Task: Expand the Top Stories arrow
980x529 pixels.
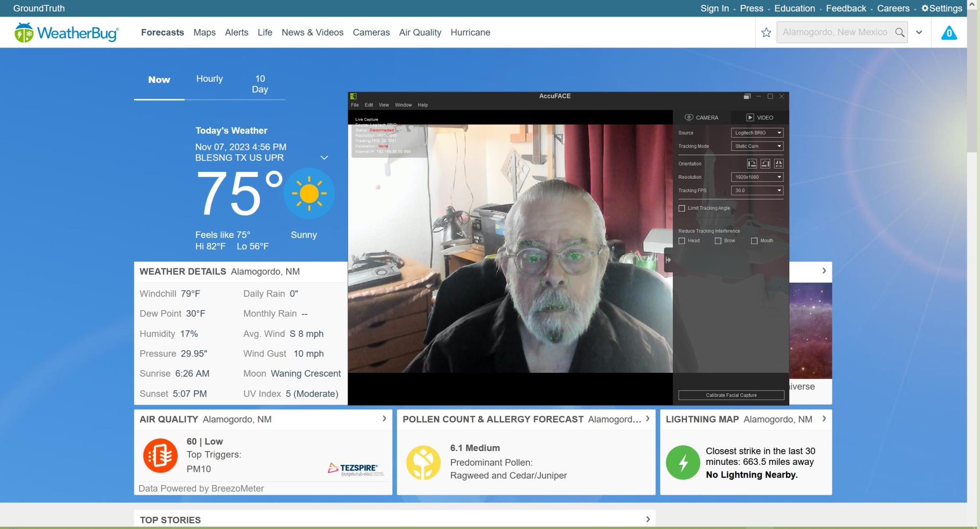Action: coord(648,519)
